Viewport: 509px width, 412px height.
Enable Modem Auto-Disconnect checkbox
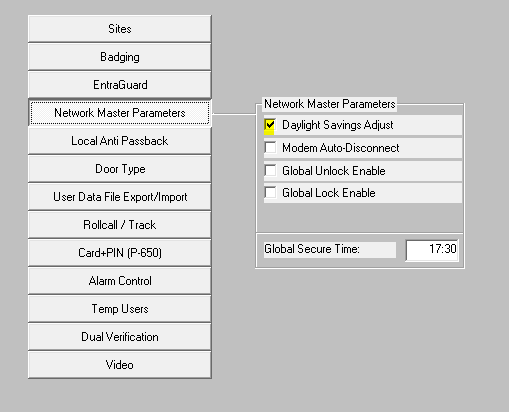270,147
